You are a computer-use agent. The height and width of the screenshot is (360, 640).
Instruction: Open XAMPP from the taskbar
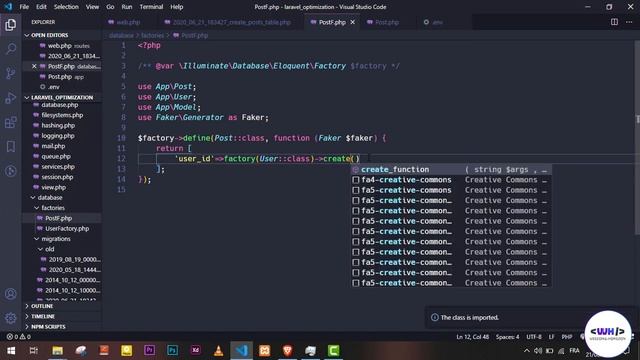(264, 351)
